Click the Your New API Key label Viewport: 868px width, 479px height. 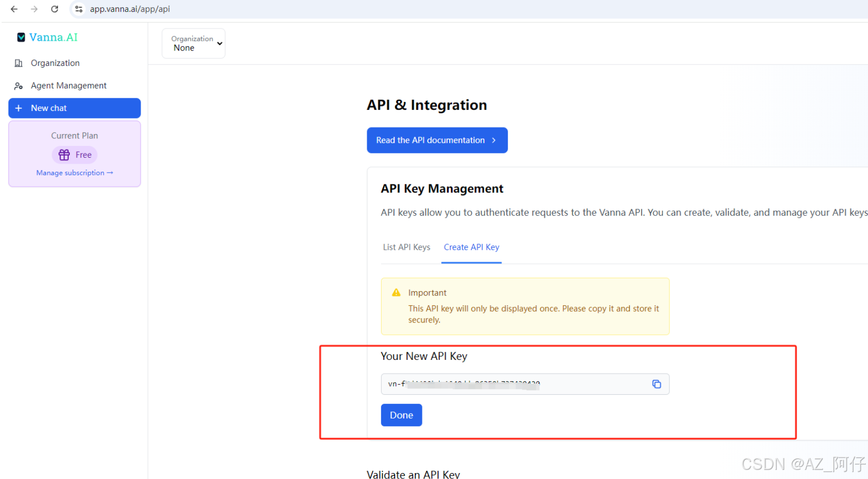424,356
